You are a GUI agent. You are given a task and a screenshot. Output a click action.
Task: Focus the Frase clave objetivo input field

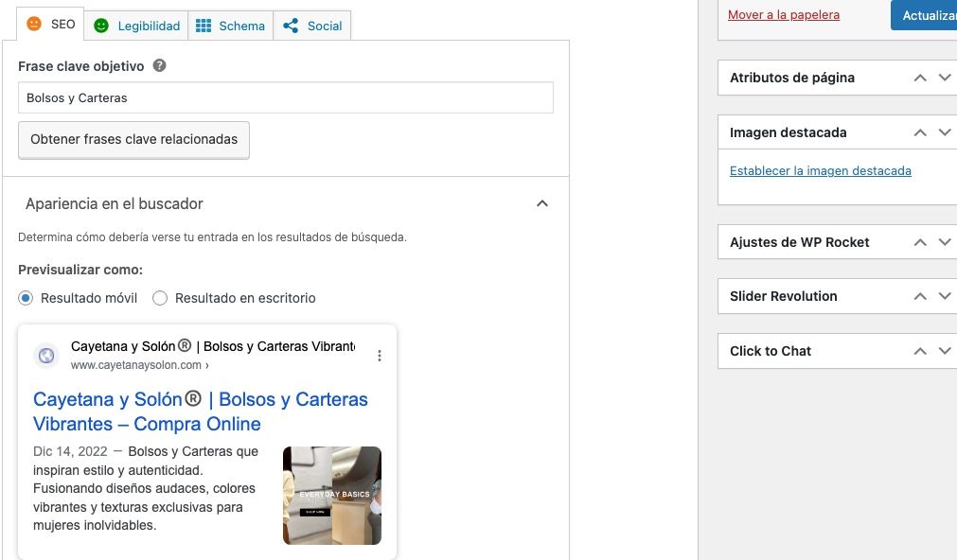pyautogui.click(x=286, y=97)
